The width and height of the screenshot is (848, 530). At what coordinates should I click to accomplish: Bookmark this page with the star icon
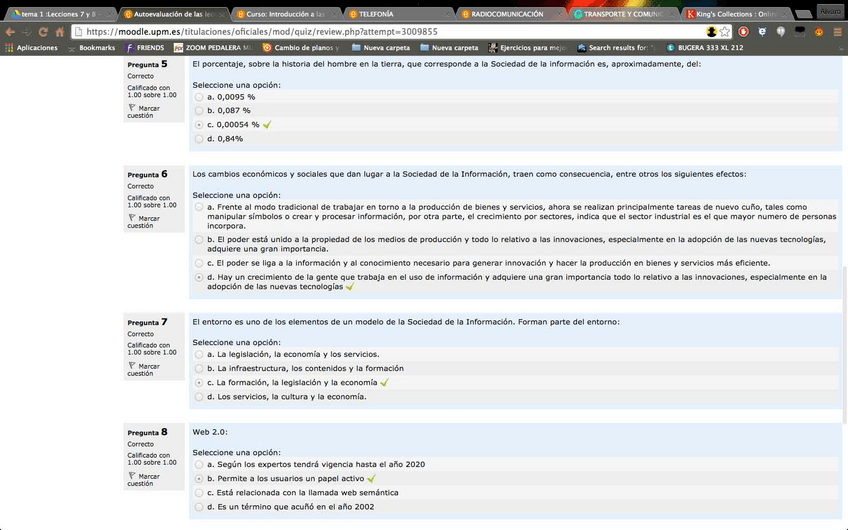tap(725, 32)
